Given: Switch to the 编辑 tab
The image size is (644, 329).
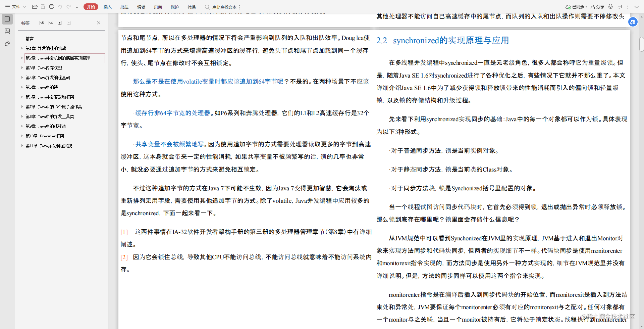Looking at the screenshot, I should click(x=141, y=7).
